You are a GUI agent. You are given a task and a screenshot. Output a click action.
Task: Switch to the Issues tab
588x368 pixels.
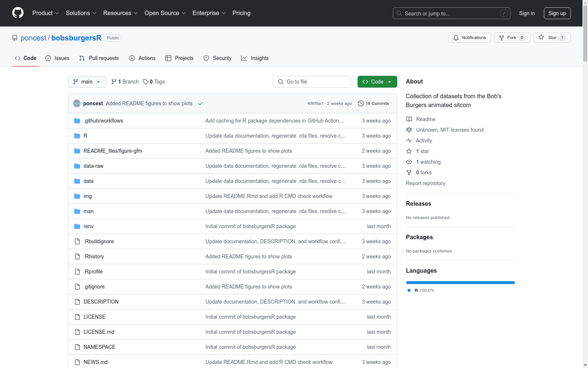pos(57,58)
